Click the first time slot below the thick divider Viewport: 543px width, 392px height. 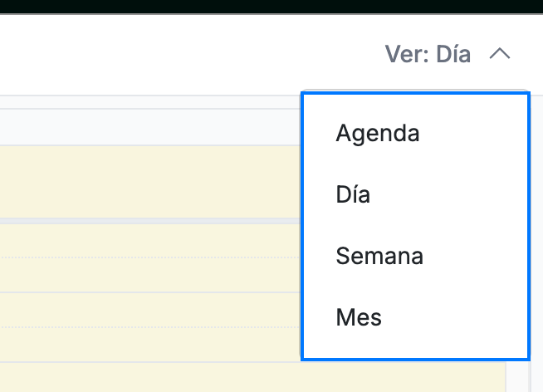150,240
